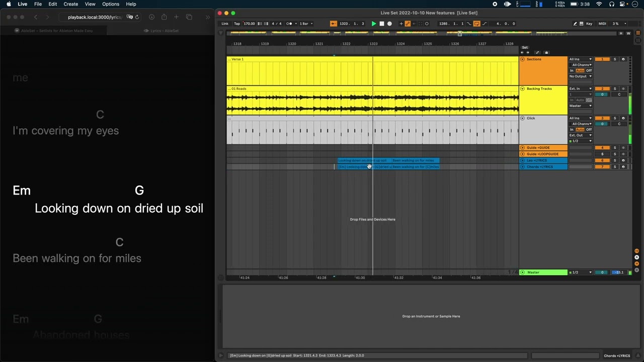The width and height of the screenshot is (644, 362).
Task: Open the Create menu
Action: pos(71,4)
